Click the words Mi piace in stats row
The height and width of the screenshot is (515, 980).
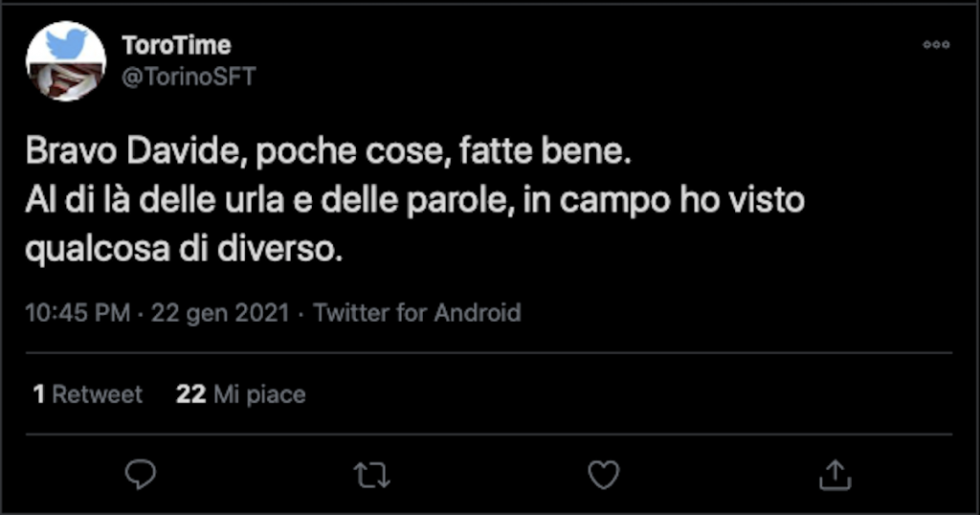(x=259, y=394)
